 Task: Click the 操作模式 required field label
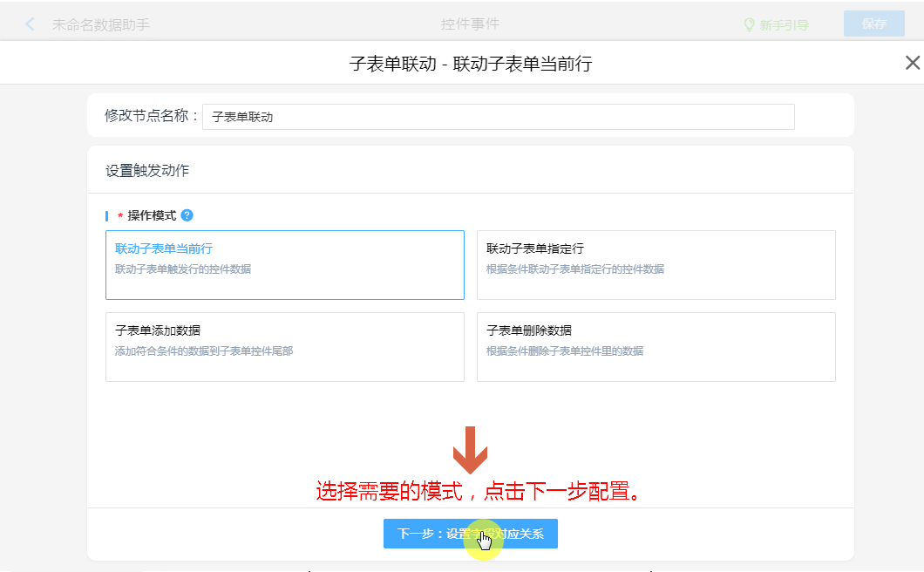coord(152,215)
